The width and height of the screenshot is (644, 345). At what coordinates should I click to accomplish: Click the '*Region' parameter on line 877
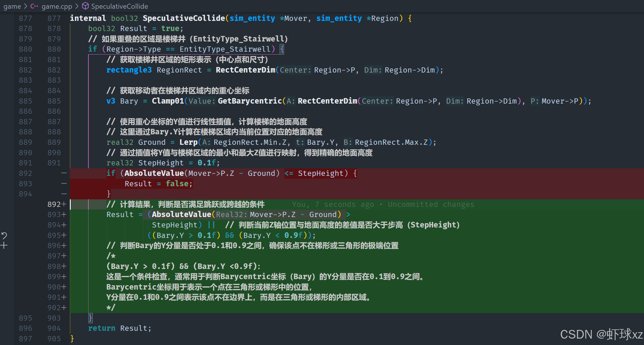tap(383, 18)
